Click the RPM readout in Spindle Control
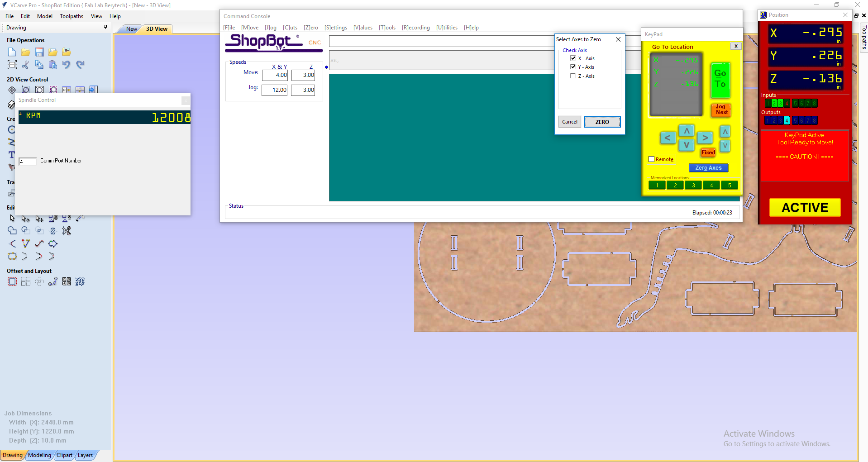868x462 pixels. (105, 117)
